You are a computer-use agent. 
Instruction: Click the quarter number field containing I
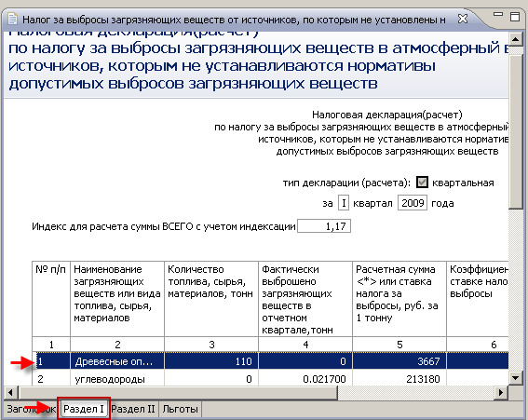tap(344, 203)
